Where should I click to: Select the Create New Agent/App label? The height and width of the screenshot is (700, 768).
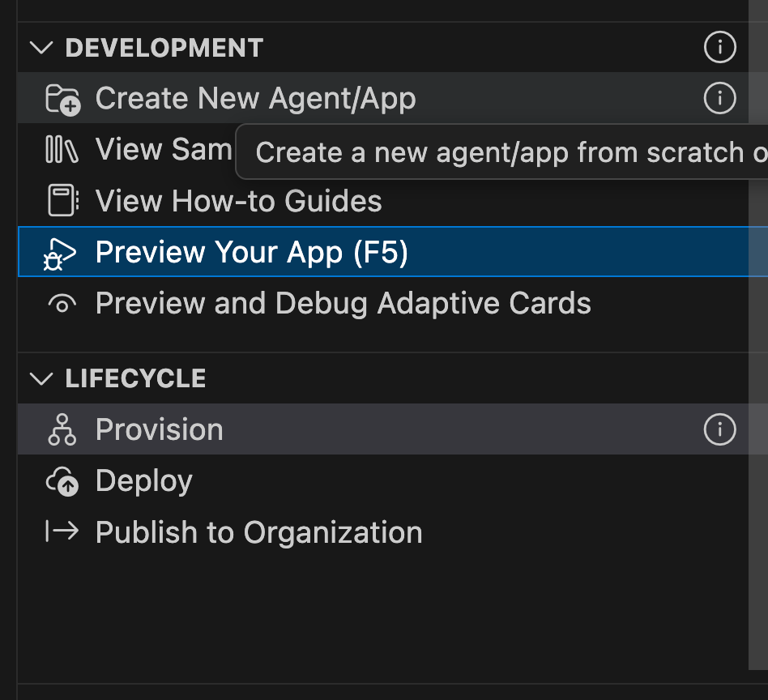pos(255,99)
